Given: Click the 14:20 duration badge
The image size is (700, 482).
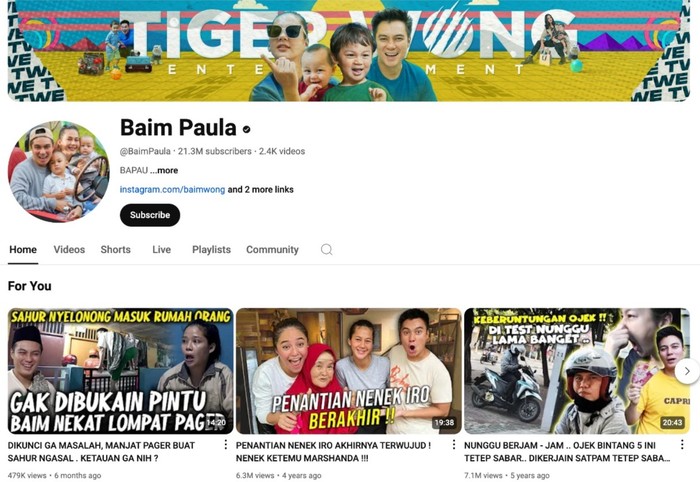Looking at the screenshot, I should [216, 423].
